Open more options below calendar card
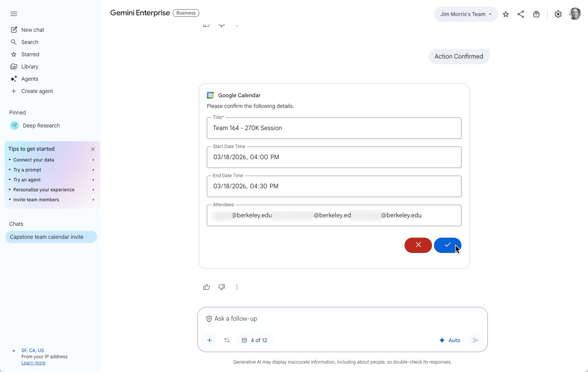The width and height of the screenshot is (588, 372). (x=237, y=287)
